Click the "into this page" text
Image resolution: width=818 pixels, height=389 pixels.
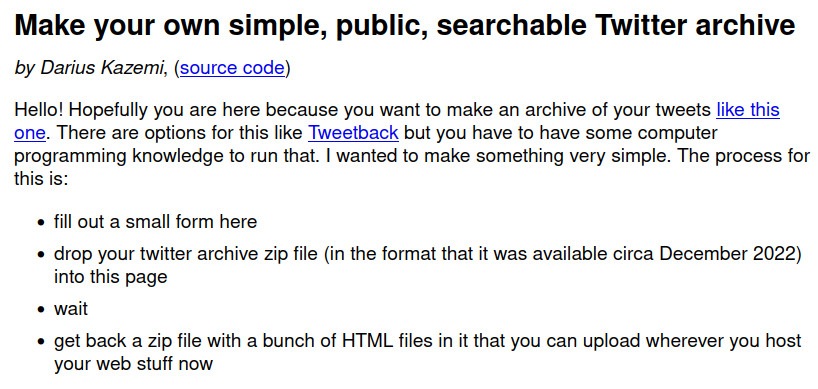point(111,276)
